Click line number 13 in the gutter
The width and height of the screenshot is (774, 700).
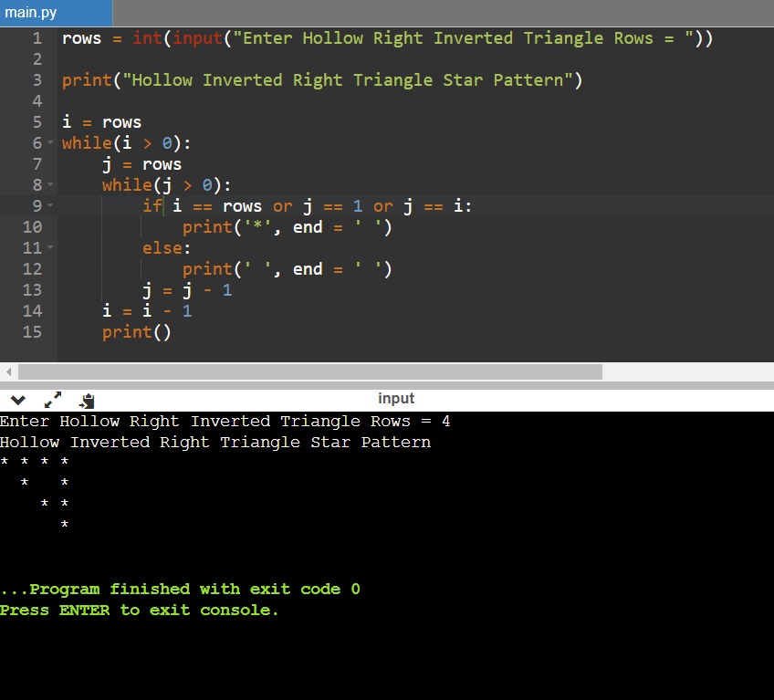[32, 290]
